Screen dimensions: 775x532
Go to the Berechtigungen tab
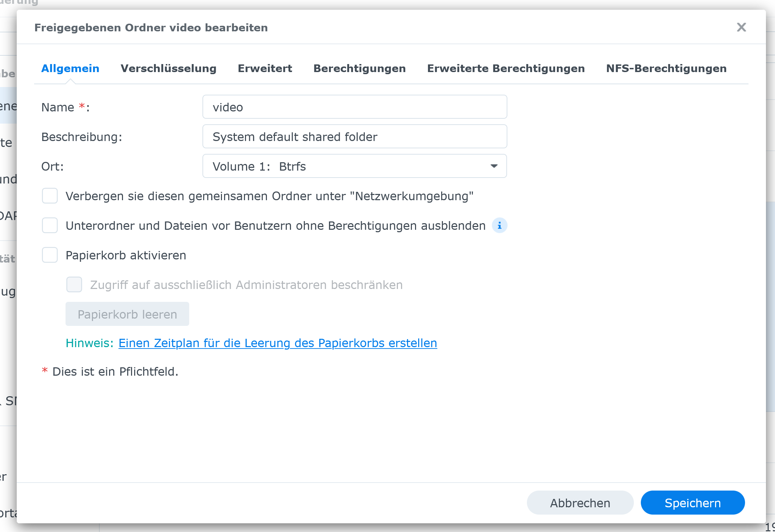click(x=359, y=68)
